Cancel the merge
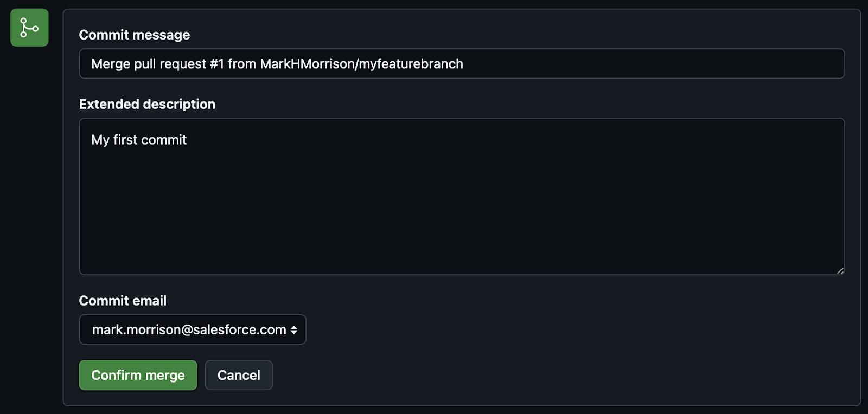Image resolution: width=868 pixels, height=414 pixels. click(239, 375)
